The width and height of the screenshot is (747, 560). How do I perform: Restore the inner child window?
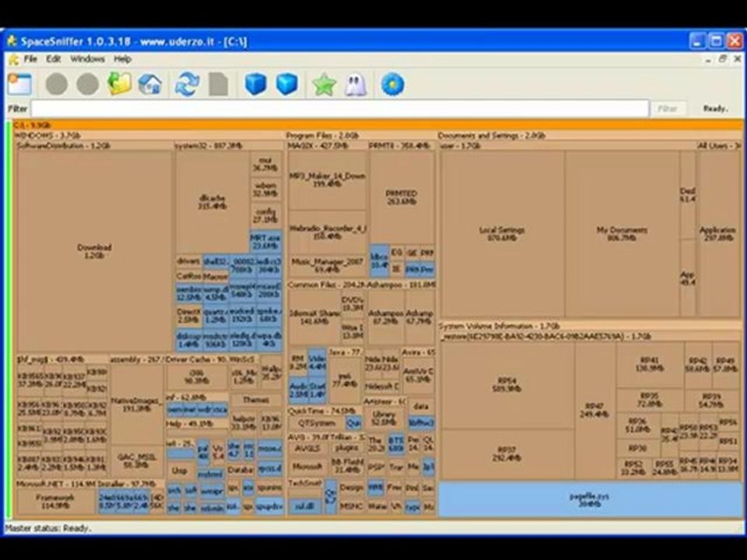[723, 59]
